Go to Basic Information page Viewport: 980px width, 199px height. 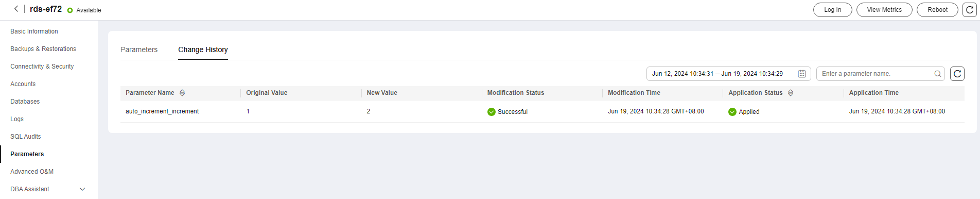34,31
